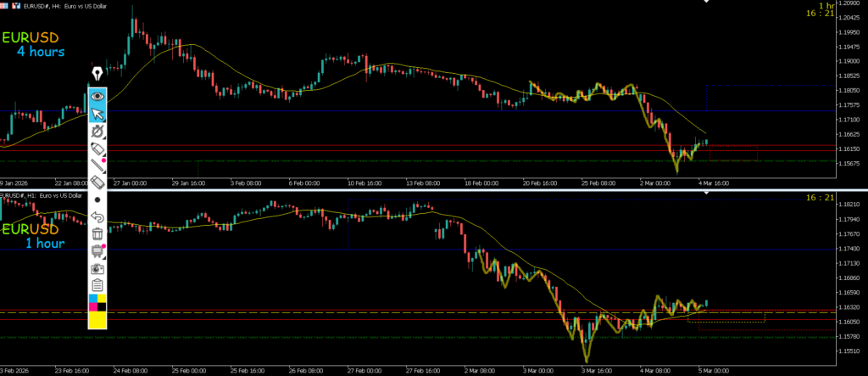Click the large yellow current color swatch

click(x=97, y=319)
